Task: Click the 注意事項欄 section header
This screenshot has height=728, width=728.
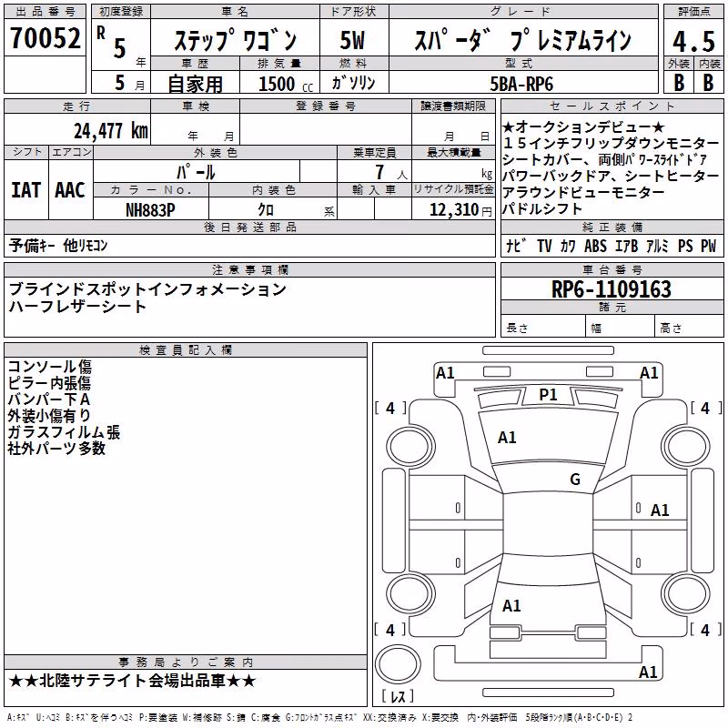Action: (x=249, y=269)
